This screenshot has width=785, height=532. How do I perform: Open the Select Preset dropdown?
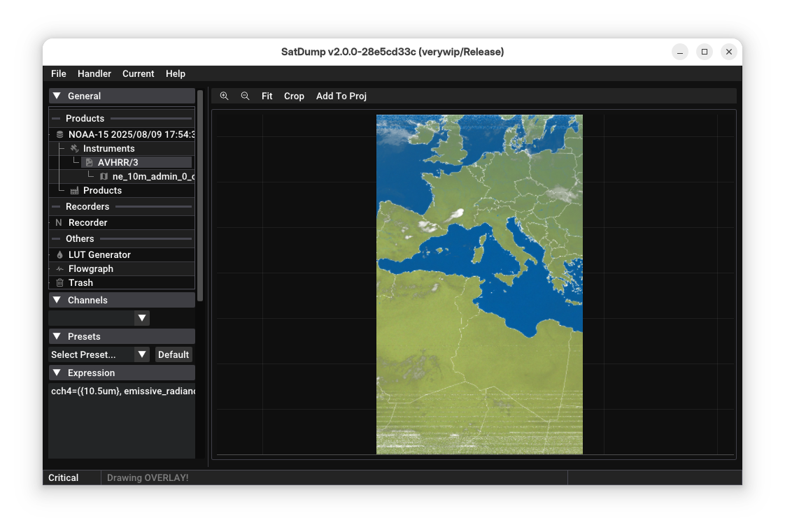(x=99, y=354)
